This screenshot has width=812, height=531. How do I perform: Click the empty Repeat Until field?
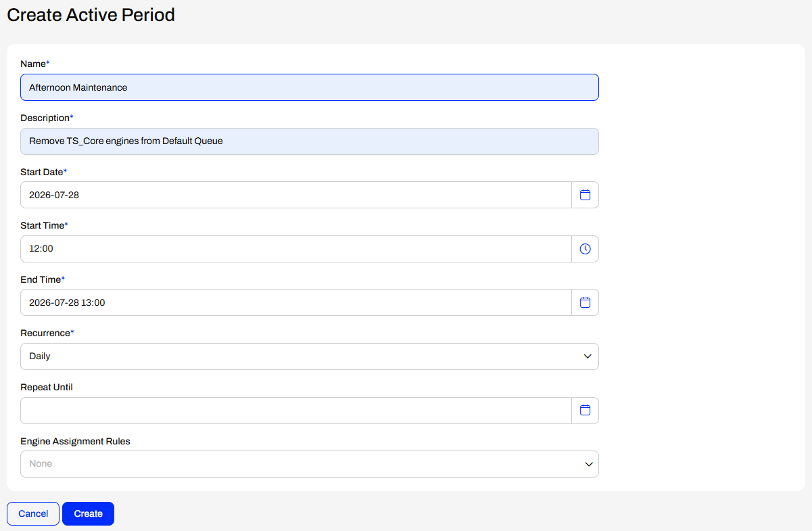coord(296,411)
